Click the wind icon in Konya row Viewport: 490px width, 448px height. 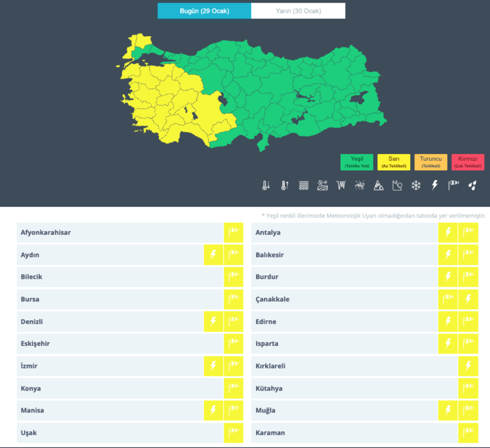point(233,388)
